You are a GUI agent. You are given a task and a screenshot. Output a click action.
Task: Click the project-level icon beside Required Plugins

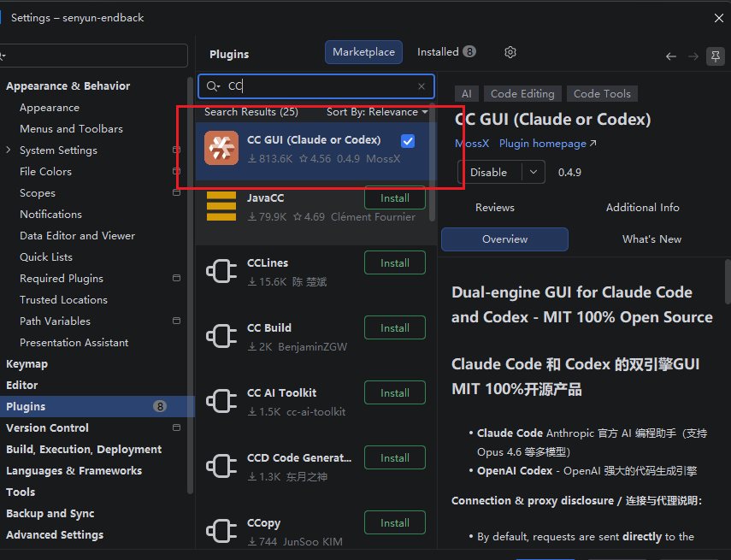coord(176,278)
